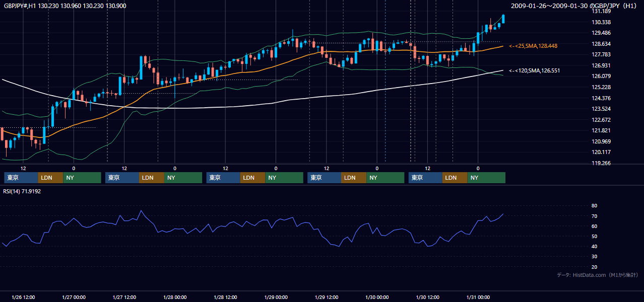Click price axis label 122.672
644x302 pixels.
point(601,120)
